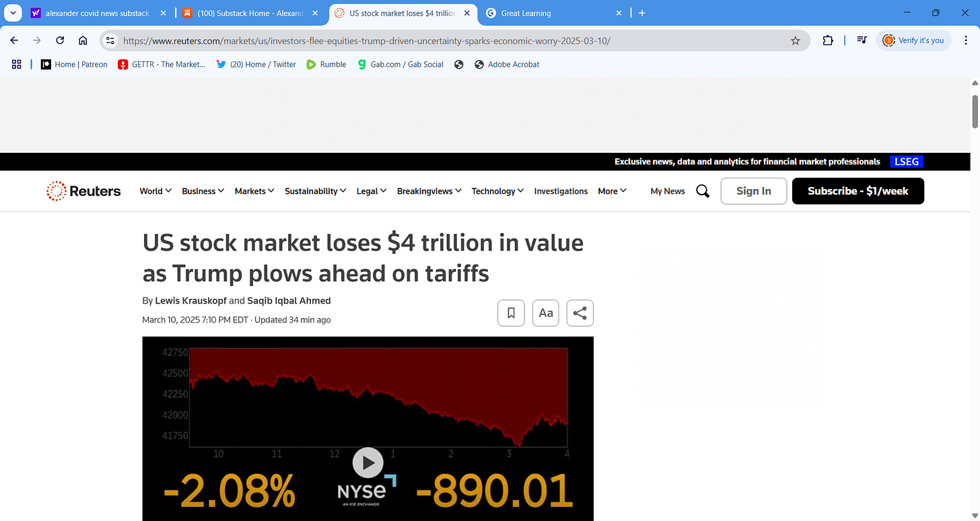Open the Home | Patreon bookmark
Screen dimensions: 980x521
coord(74,64)
